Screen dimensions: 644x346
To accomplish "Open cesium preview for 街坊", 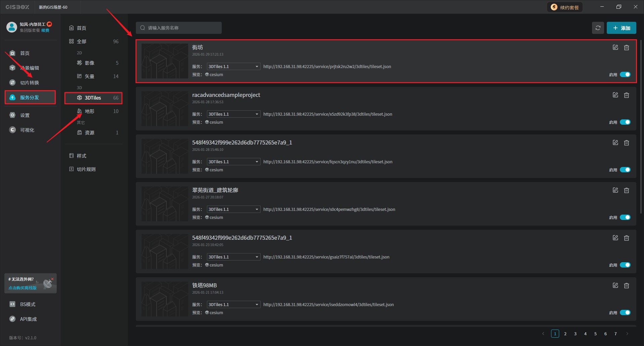I will point(216,75).
